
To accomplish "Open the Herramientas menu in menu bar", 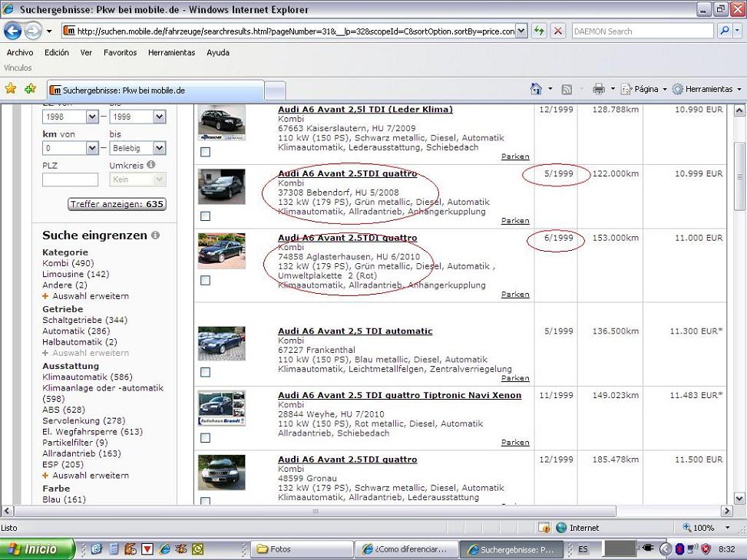I will (171, 52).
